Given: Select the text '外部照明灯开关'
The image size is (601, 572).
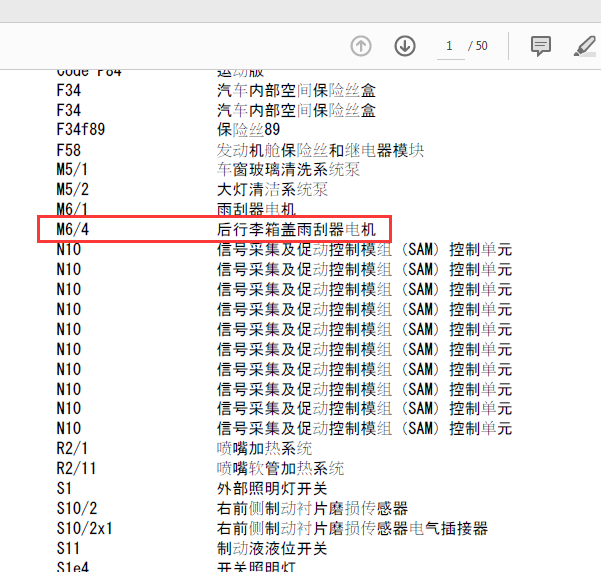Looking at the screenshot, I should (x=272, y=488).
